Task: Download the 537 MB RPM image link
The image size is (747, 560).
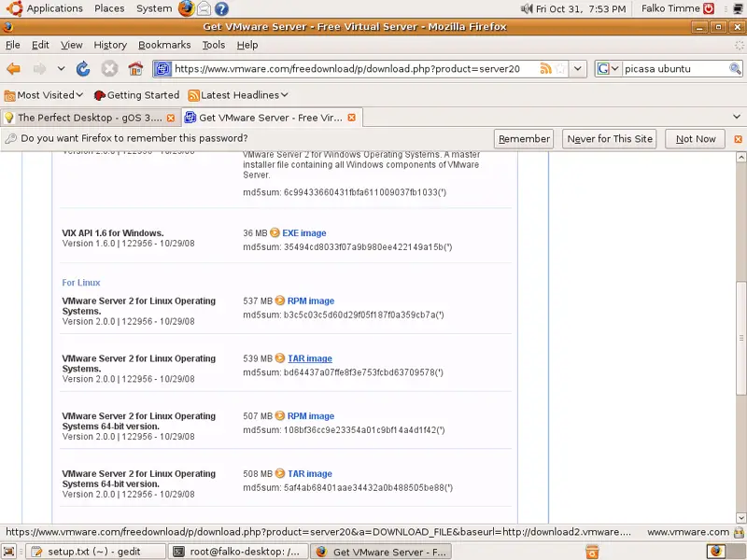Action: pyautogui.click(x=311, y=301)
